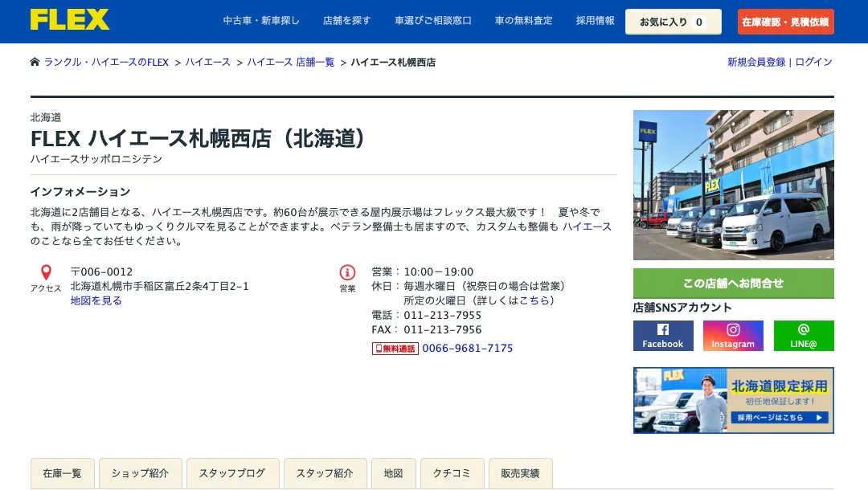Image resolution: width=868 pixels, height=490 pixels.
Task: Open the store's Instagram account
Action: click(733, 336)
